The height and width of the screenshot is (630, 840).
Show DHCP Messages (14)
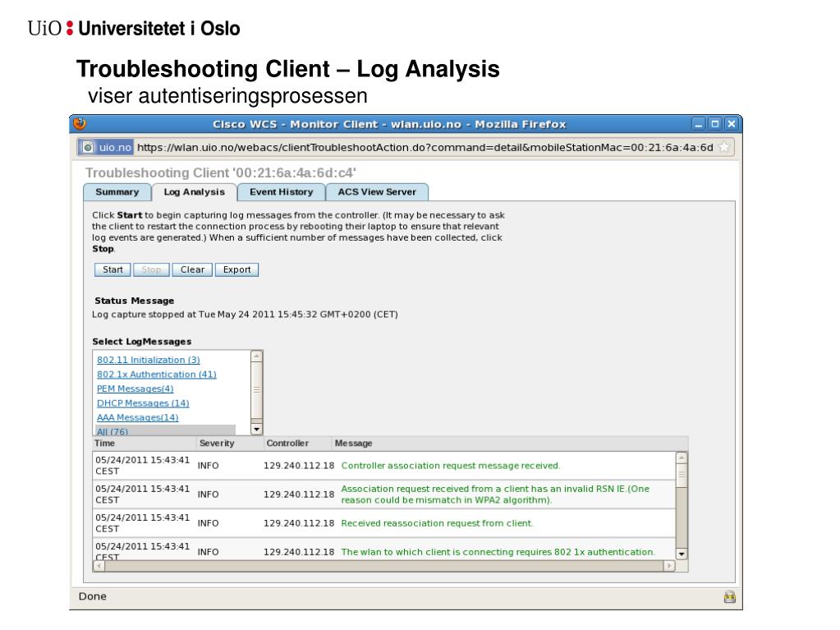(x=143, y=403)
